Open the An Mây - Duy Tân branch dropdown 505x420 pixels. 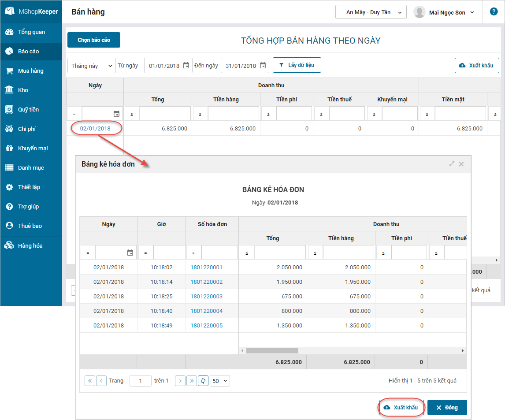point(371,12)
